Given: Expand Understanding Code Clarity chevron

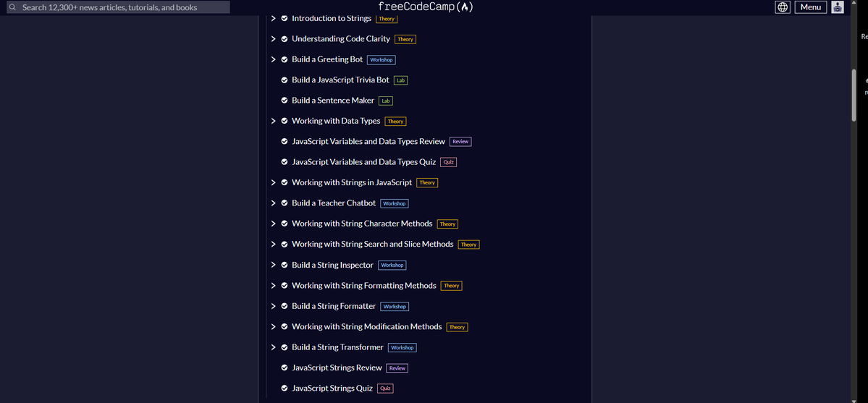Looking at the screenshot, I should click(273, 39).
